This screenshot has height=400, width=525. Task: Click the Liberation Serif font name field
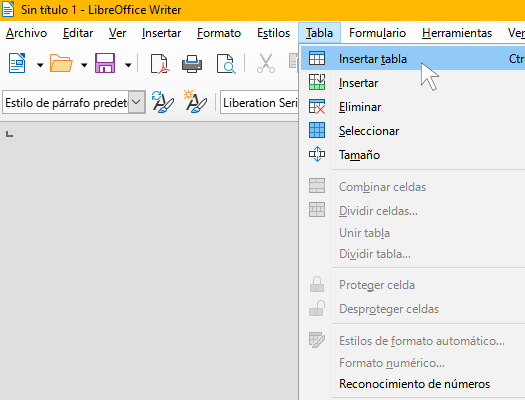pos(259,102)
